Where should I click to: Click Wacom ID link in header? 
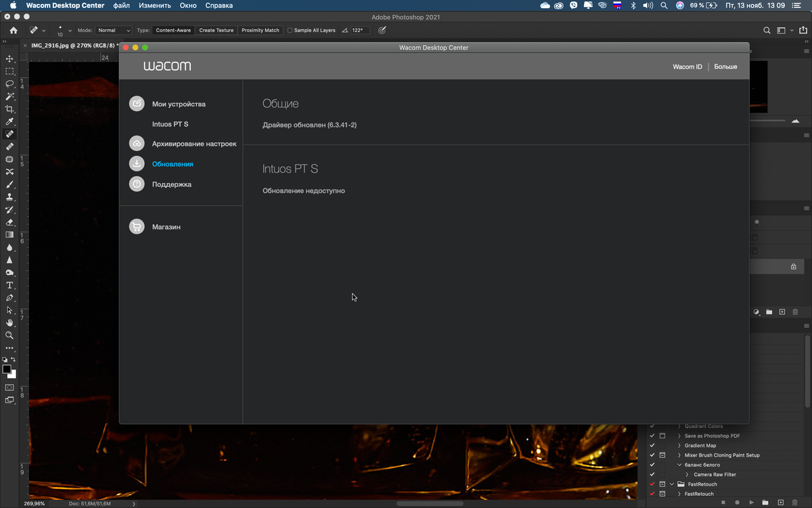pos(687,67)
